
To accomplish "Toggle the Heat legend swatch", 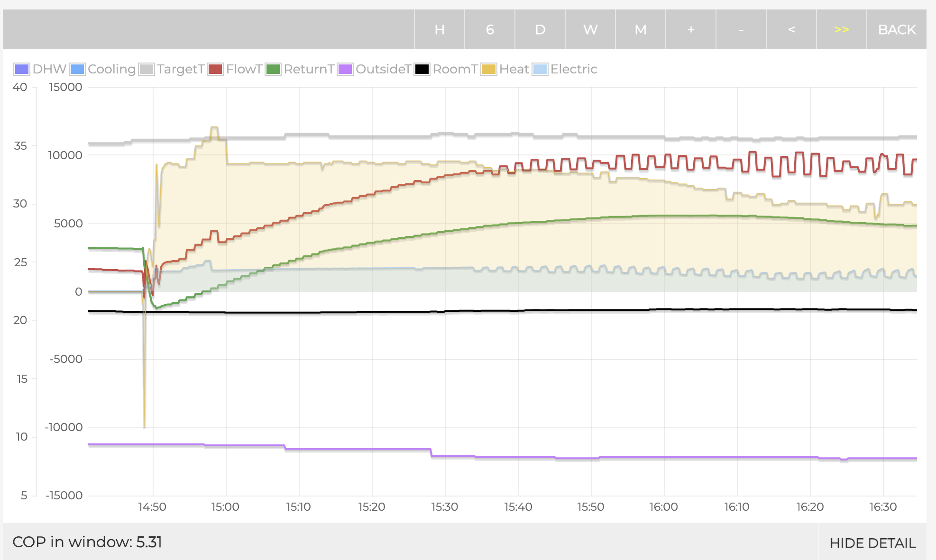I will click(x=489, y=69).
